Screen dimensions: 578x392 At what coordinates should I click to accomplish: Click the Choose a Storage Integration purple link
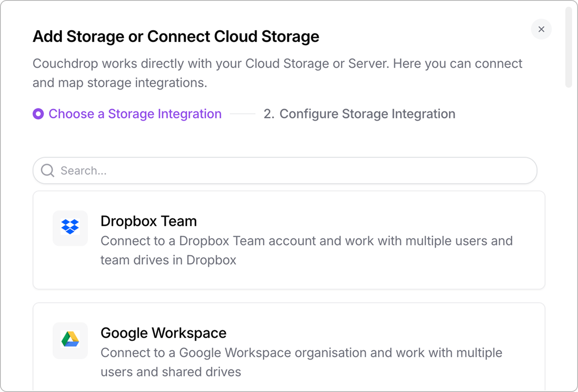[135, 114]
